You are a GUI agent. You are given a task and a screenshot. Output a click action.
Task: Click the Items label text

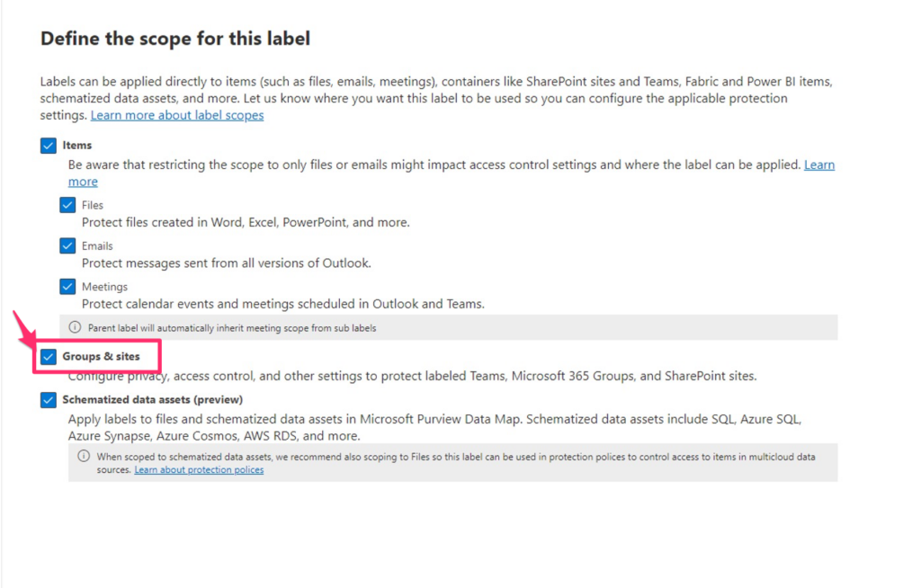click(x=77, y=145)
